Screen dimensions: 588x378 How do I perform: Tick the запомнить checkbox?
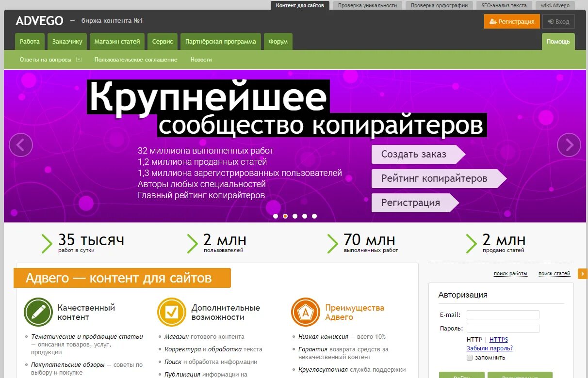tap(470, 358)
